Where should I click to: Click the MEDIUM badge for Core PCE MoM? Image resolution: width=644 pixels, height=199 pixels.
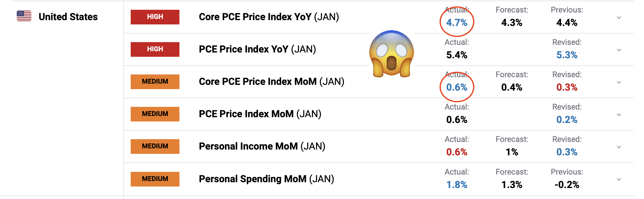pyautogui.click(x=155, y=81)
